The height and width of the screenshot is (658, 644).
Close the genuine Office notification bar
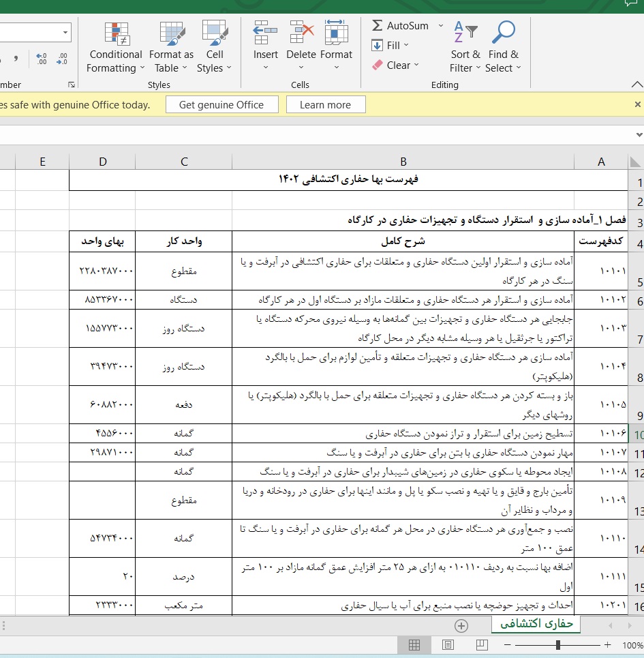coord(637,104)
